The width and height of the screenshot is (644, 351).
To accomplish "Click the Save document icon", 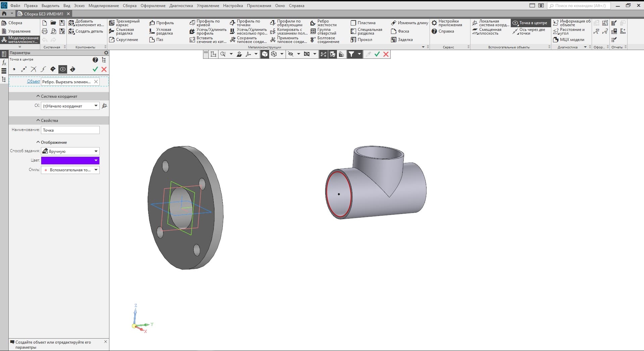I will 62,23.
